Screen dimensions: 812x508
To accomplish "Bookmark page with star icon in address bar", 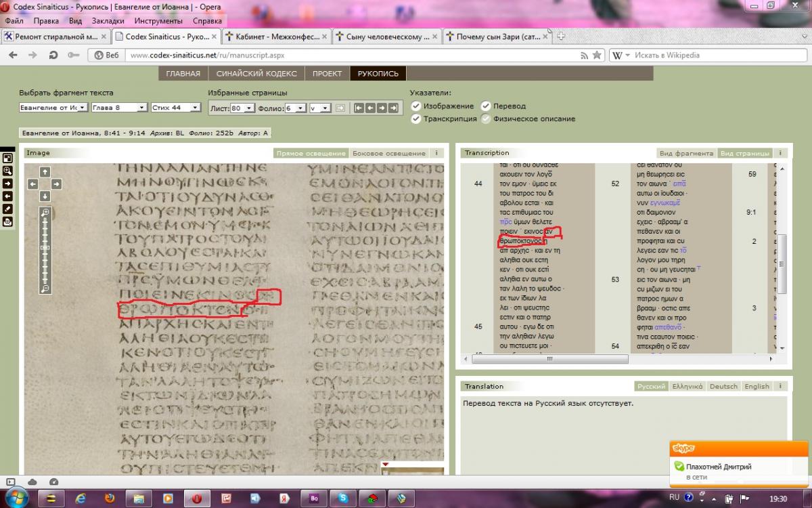I will [x=597, y=55].
